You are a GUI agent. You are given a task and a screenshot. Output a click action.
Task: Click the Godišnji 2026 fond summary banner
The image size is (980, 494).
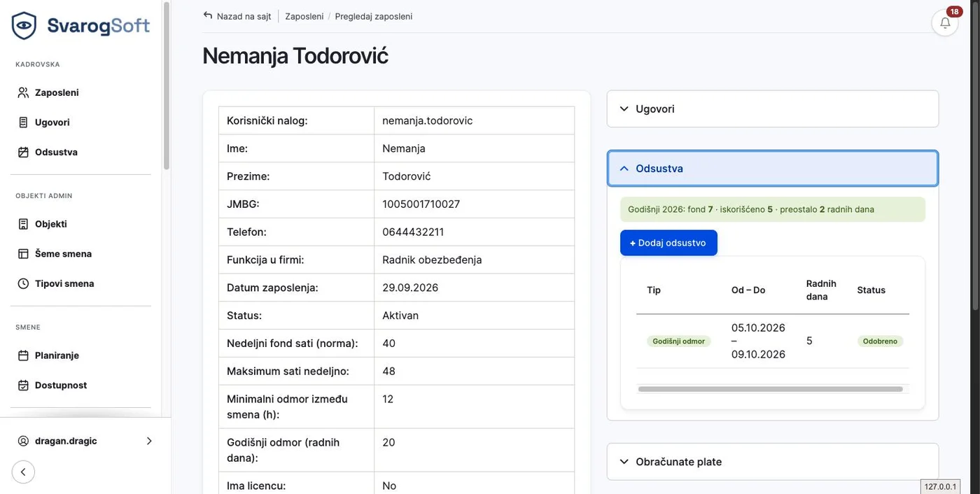(x=773, y=209)
